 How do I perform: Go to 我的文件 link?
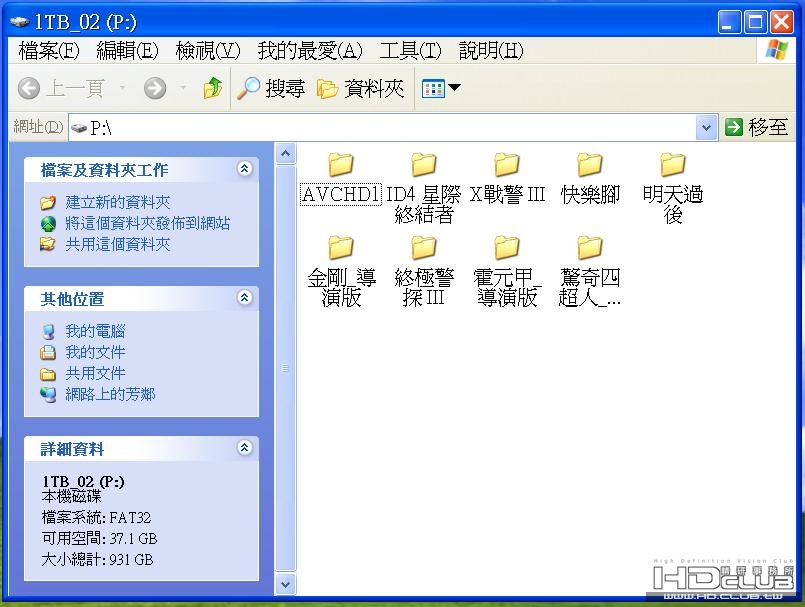[x=95, y=352]
